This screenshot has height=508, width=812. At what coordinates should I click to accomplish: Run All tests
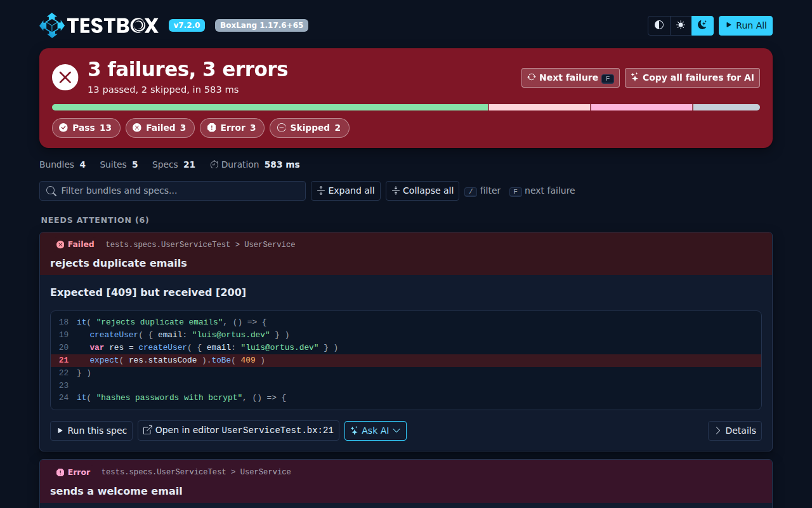pos(745,25)
